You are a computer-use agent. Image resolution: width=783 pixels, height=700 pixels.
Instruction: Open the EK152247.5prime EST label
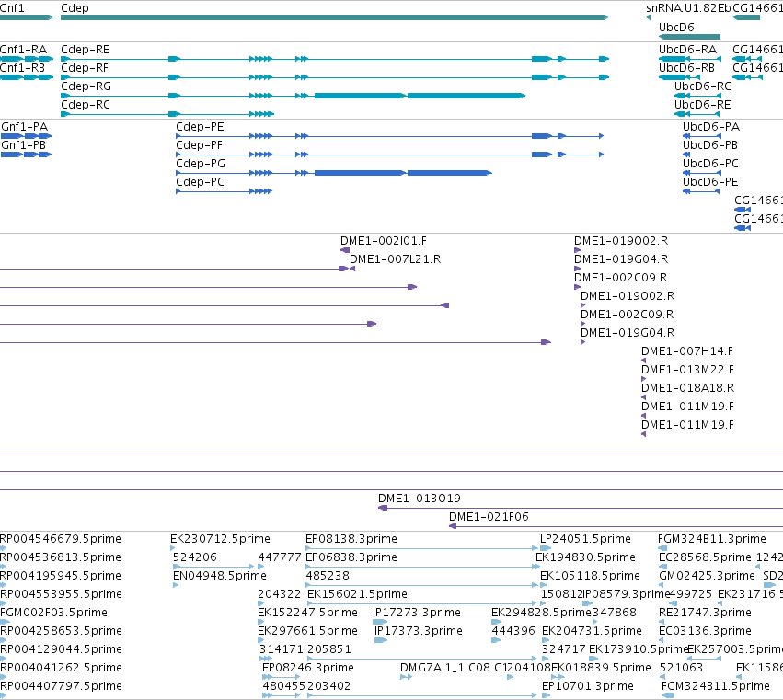[x=307, y=613]
